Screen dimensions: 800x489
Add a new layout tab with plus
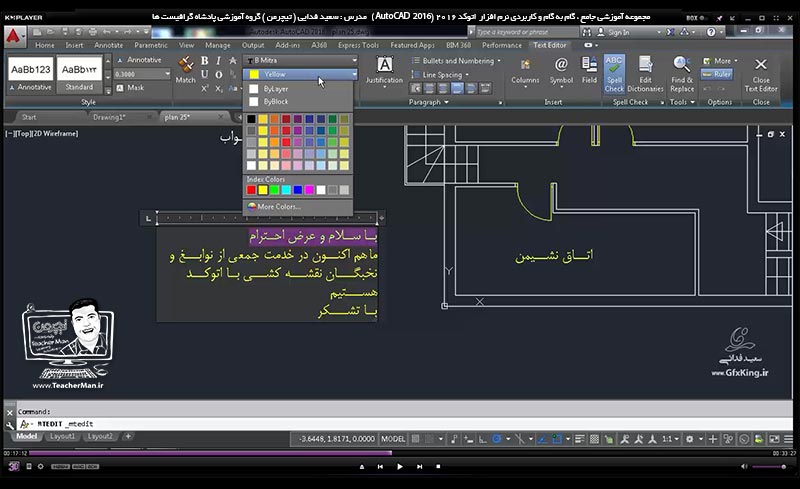tap(128, 436)
